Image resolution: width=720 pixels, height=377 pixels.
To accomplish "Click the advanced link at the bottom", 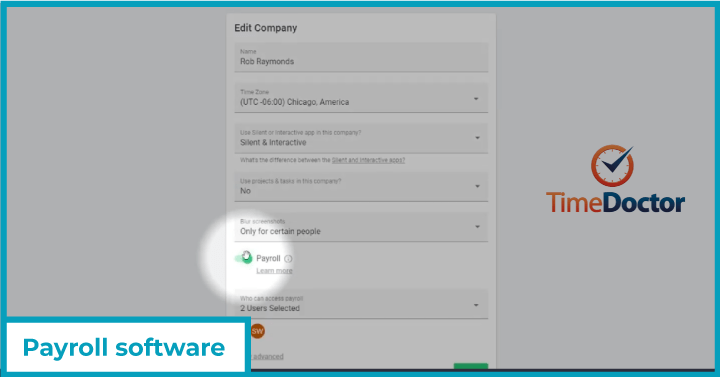I will (x=267, y=356).
